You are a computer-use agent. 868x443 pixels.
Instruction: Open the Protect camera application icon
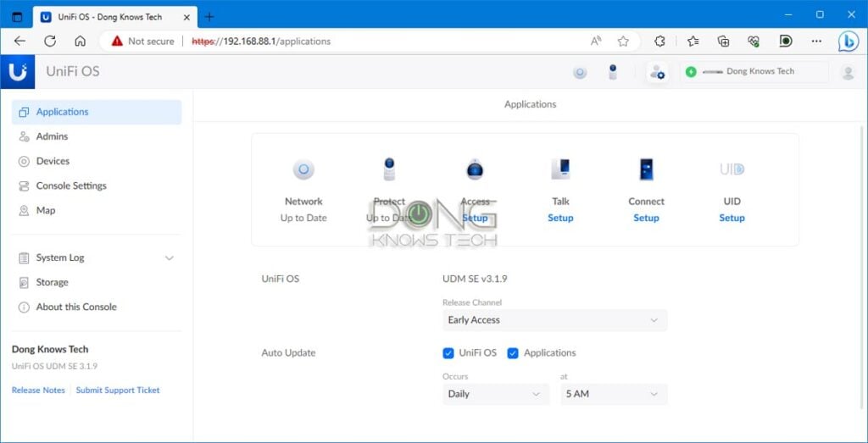pos(389,169)
